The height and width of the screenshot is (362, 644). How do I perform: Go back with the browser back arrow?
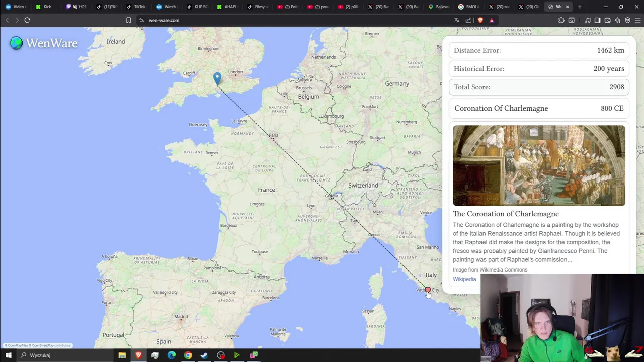pyautogui.click(x=7, y=20)
